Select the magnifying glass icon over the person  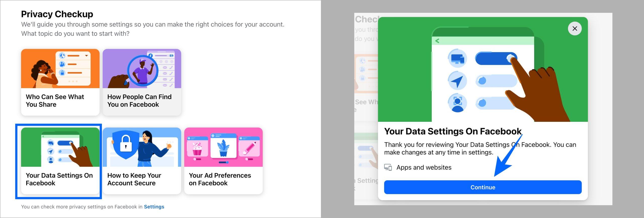tap(142, 70)
